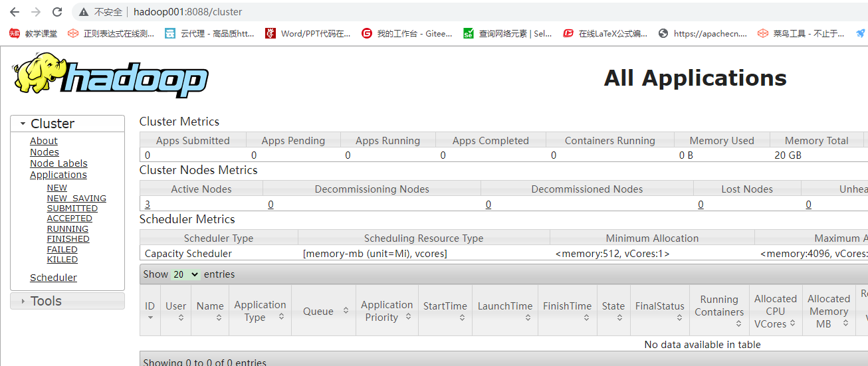
Task: Open the Node Labels link
Action: coord(58,163)
